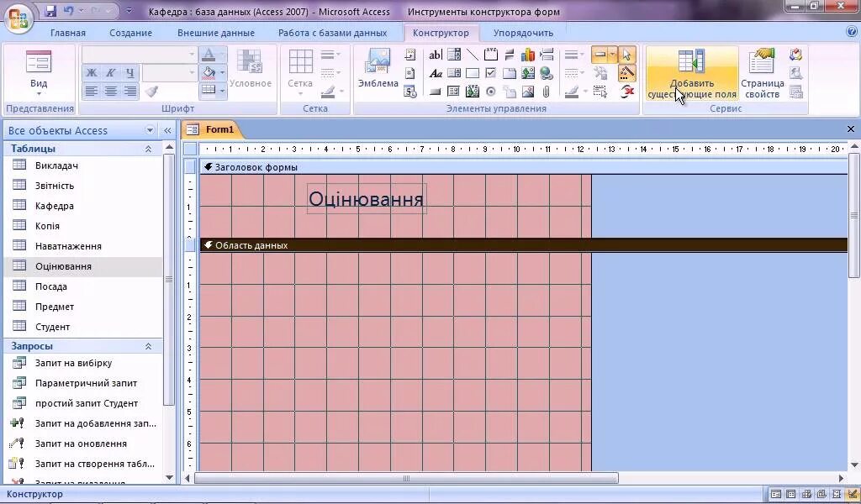Click the Select All controls icon
Image resolution: width=861 pixels, height=504 pixels.
[600, 92]
